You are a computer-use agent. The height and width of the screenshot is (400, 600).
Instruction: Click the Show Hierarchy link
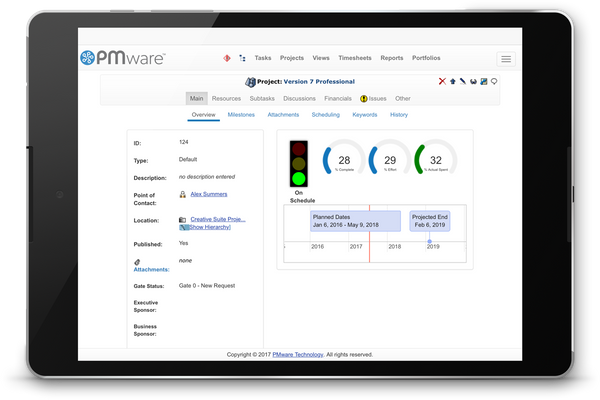210,227
